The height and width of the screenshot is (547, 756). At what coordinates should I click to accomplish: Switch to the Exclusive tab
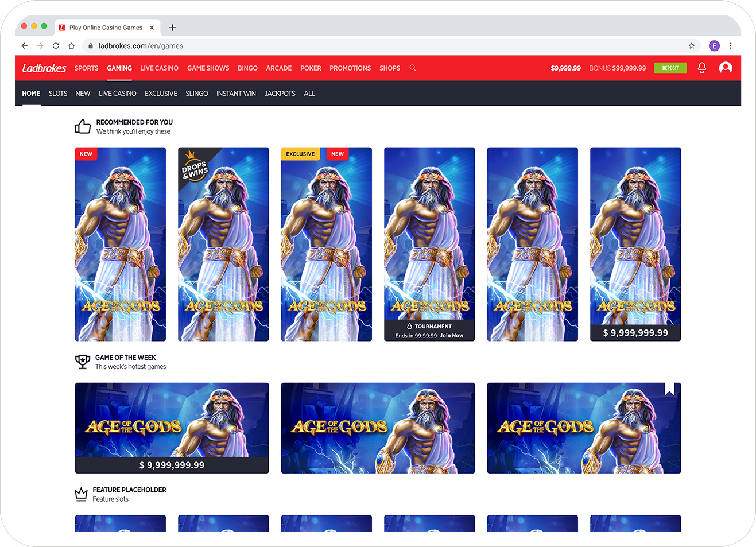coord(161,94)
